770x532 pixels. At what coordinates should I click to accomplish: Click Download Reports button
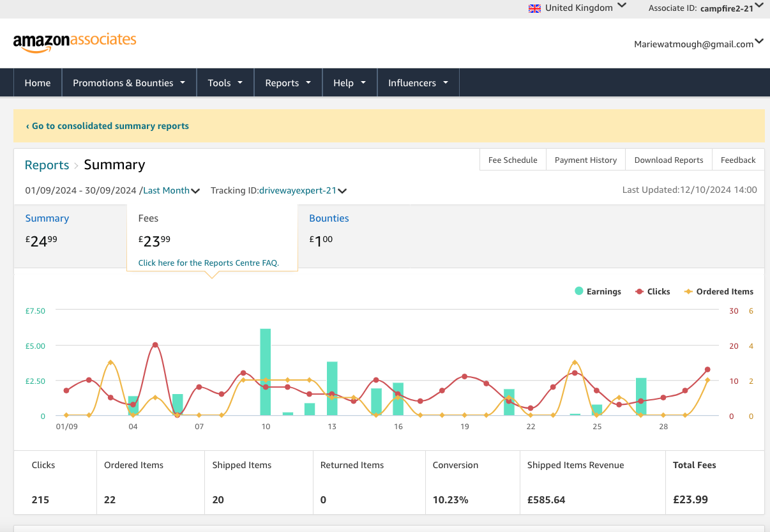[668, 160]
